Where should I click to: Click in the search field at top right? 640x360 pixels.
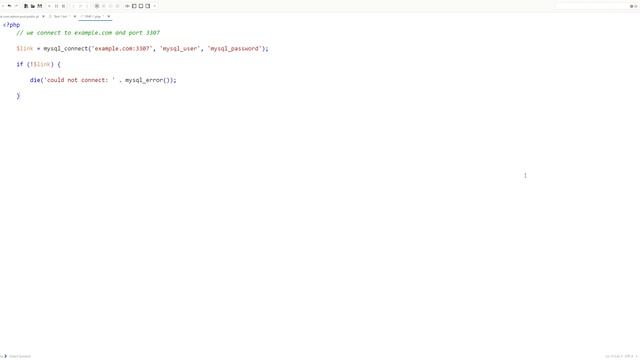(592, 6)
